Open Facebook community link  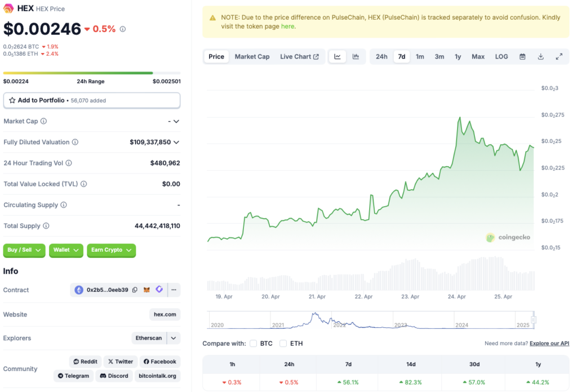point(159,362)
